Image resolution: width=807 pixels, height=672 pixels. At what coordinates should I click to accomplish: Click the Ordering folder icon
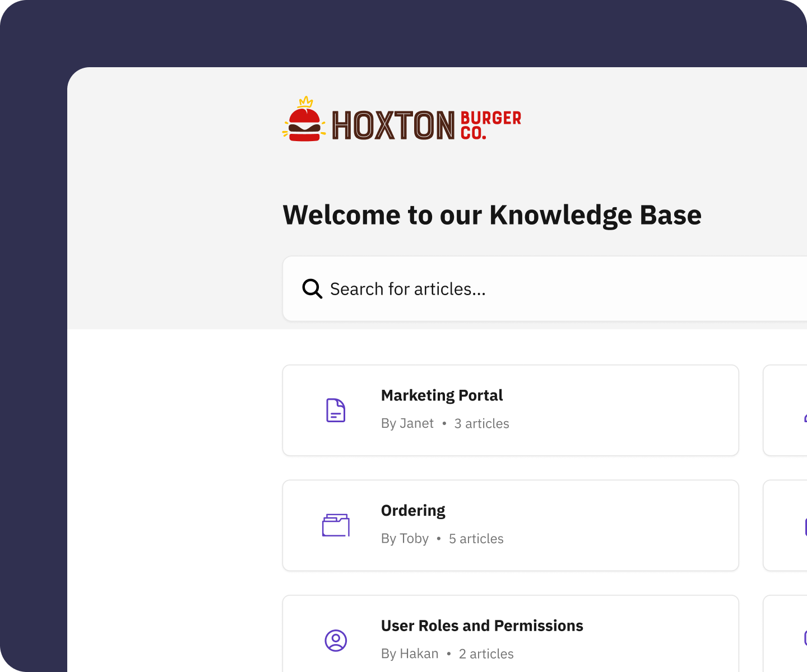pyautogui.click(x=336, y=525)
